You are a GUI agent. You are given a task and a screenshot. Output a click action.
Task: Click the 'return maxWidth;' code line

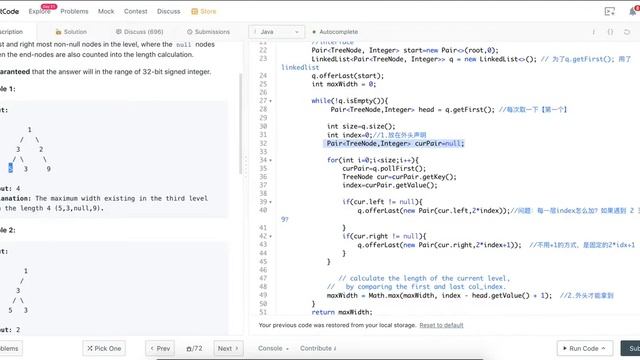tap(342, 312)
